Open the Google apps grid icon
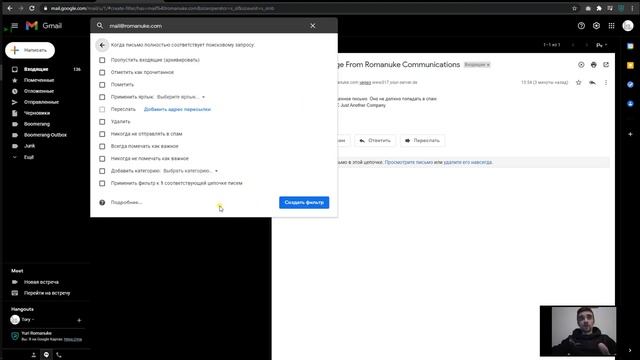Viewport: 640px width, 360px height. [611, 26]
